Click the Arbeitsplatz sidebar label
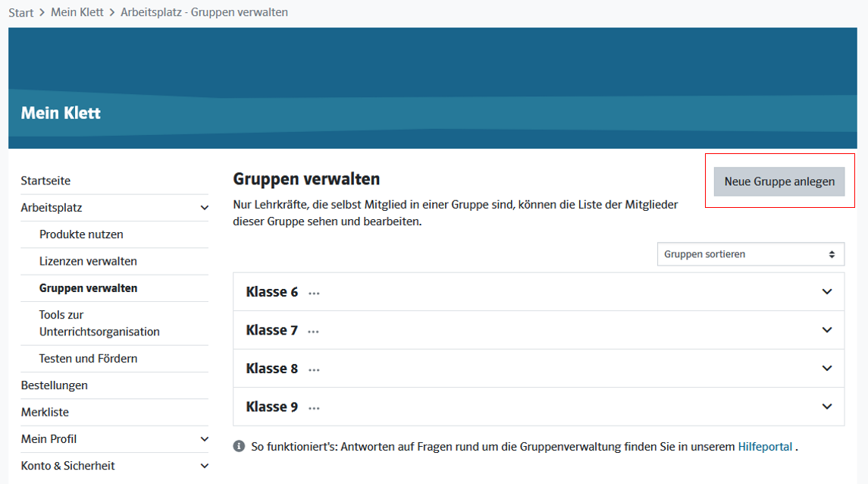The width and height of the screenshot is (868, 484). 52,208
